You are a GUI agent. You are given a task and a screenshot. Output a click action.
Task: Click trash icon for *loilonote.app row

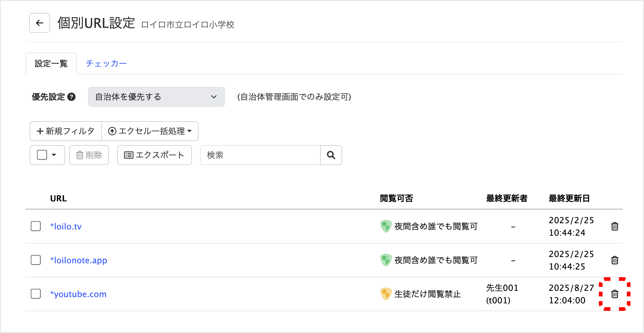pos(615,260)
